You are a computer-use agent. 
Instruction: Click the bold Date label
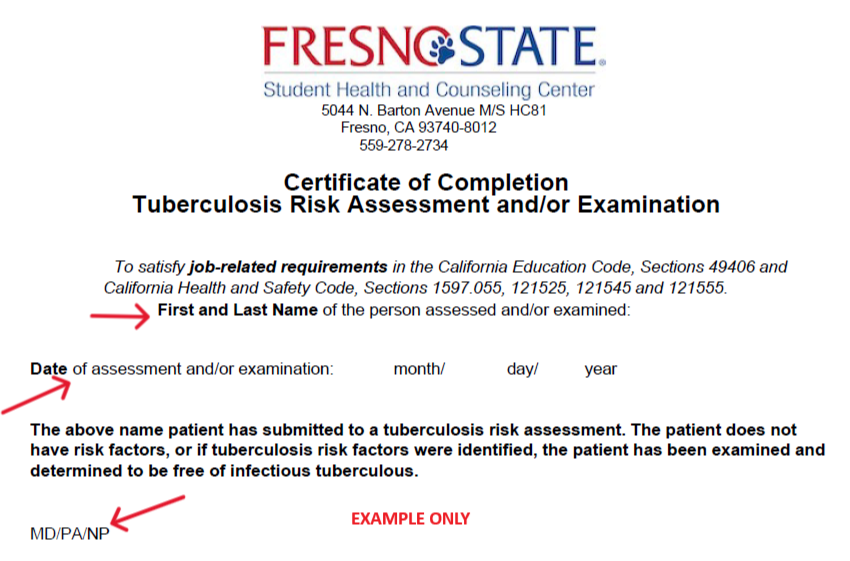tap(49, 369)
